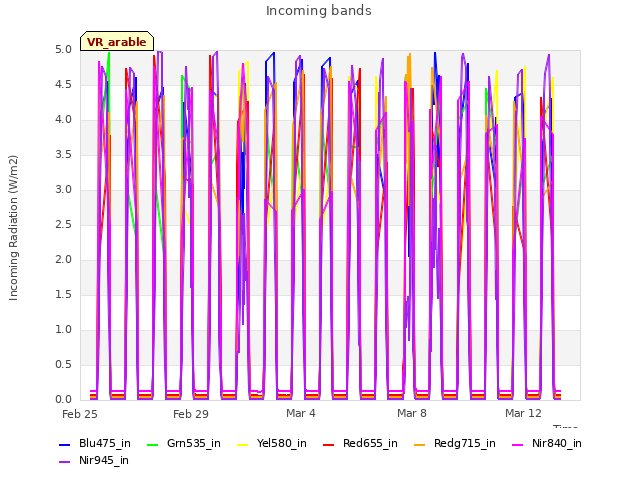Image resolution: width=640 pixels, height=480 pixels.
Task: Click the Mar 12 x-axis tick label
Action: 523,413
